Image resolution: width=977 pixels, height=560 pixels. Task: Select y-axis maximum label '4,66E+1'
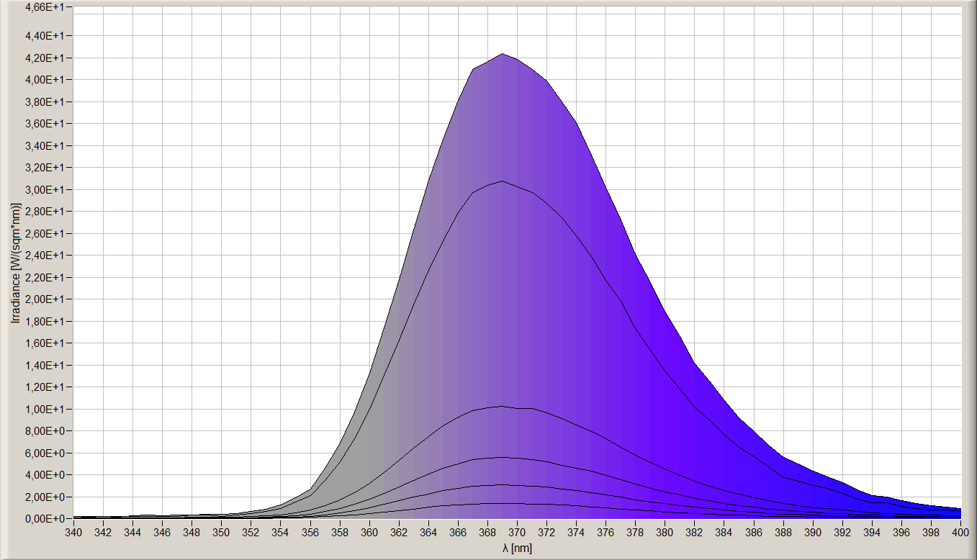coord(45,7)
